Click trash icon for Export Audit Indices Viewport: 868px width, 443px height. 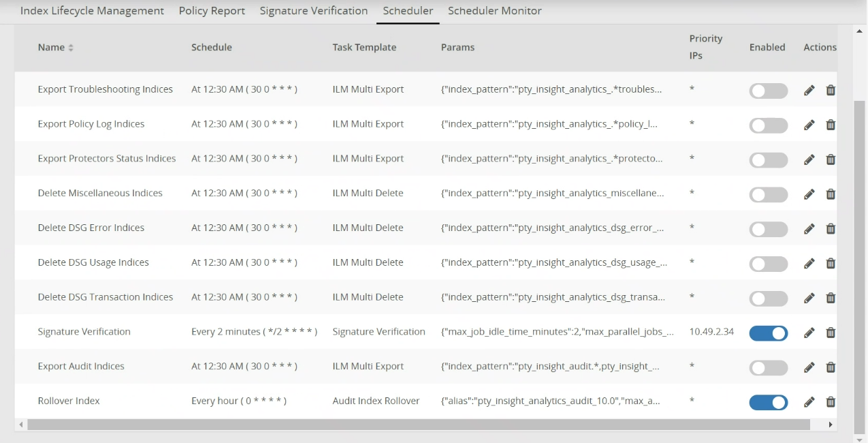click(831, 367)
